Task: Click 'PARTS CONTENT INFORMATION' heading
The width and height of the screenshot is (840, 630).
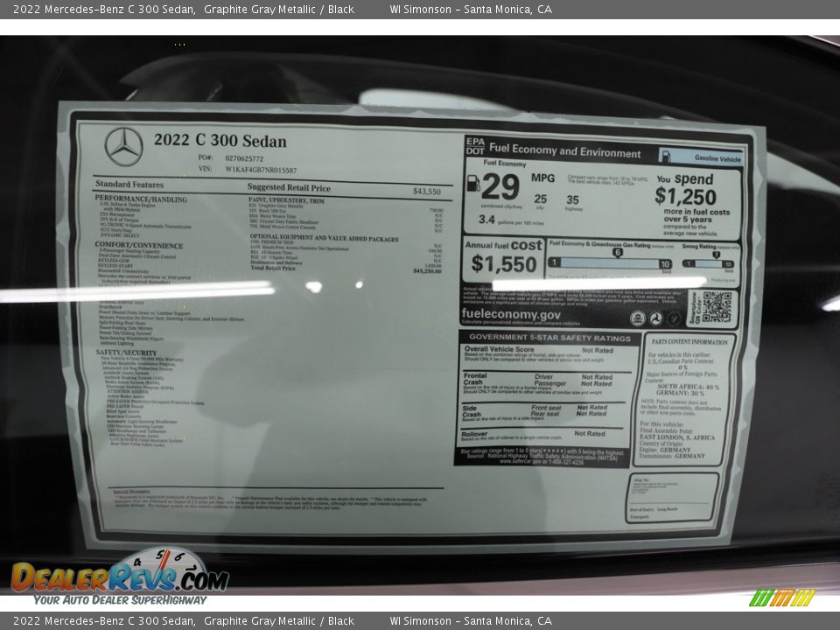Action: [690, 341]
